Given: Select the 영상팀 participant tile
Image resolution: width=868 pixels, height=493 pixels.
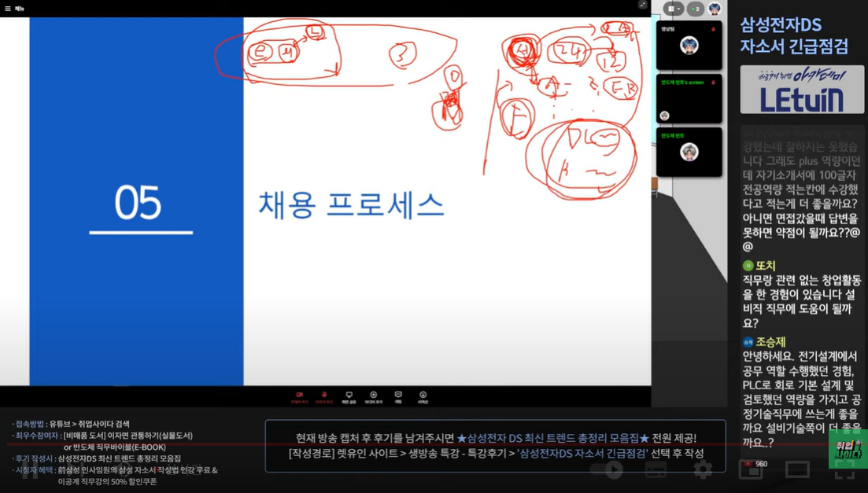Looking at the screenshot, I should coord(689,46).
